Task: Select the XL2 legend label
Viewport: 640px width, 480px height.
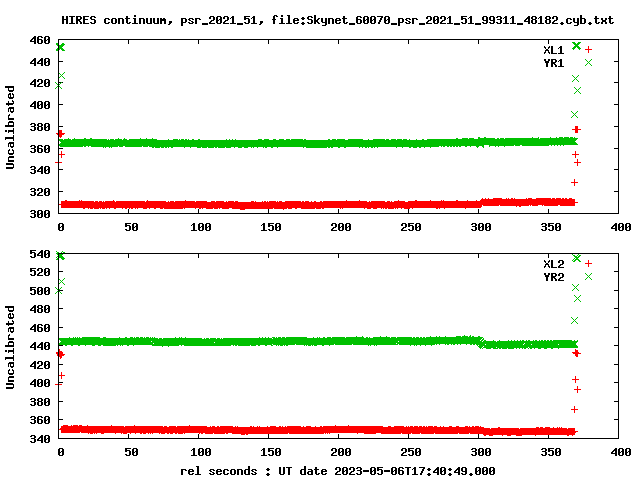Action: click(553, 264)
